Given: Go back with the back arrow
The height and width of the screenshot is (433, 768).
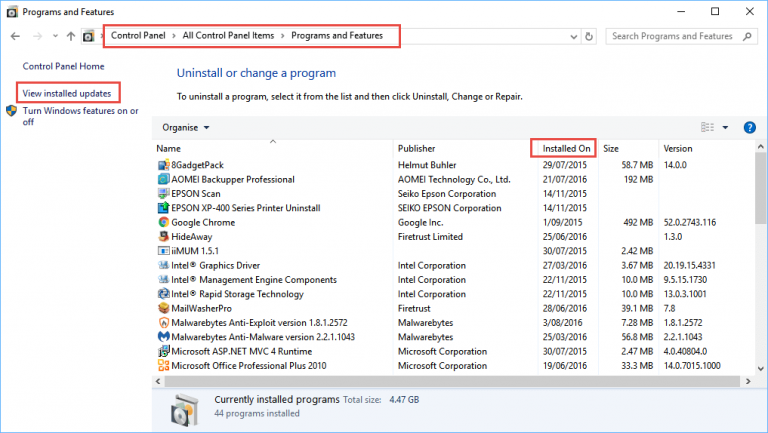Looking at the screenshot, I should [x=15, y=36].
